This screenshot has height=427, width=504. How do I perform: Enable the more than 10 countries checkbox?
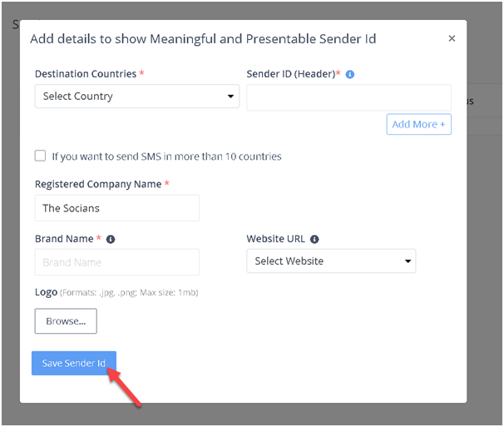pos(40,156)
